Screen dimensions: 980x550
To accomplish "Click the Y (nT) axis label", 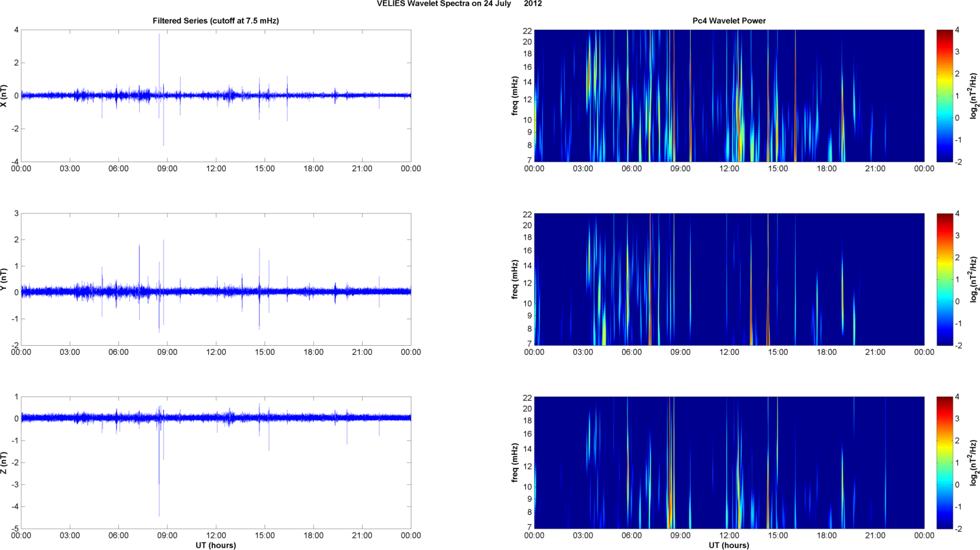I will click(5, 279).
